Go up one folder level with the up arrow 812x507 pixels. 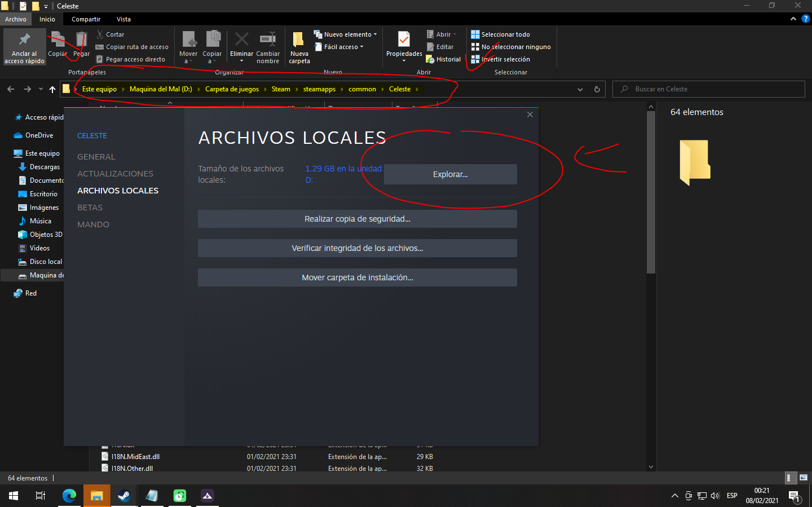(x=52, y=89)
